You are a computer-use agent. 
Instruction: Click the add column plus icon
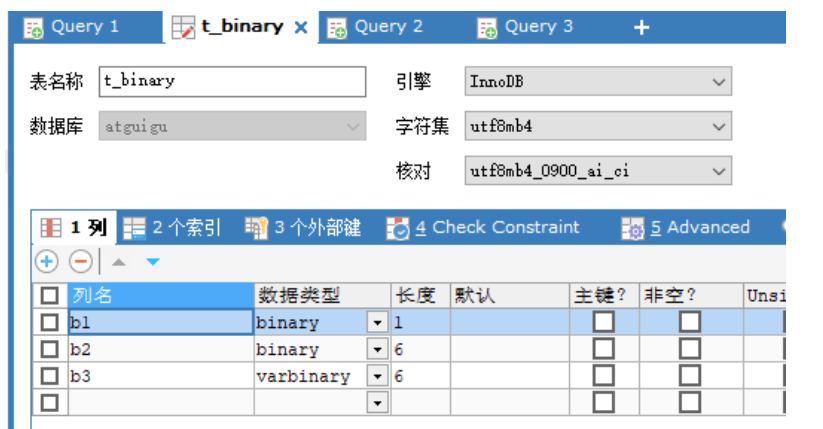click(x=47, y=262)
